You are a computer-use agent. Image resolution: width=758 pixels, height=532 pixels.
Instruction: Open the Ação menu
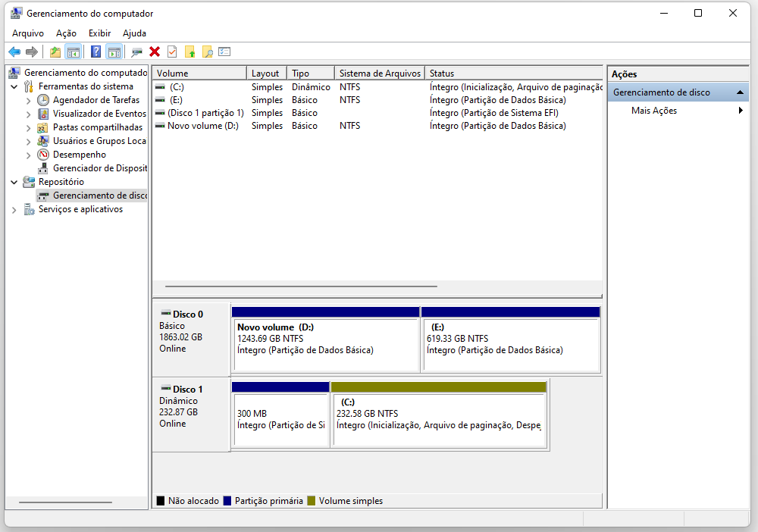coord(65,33)
